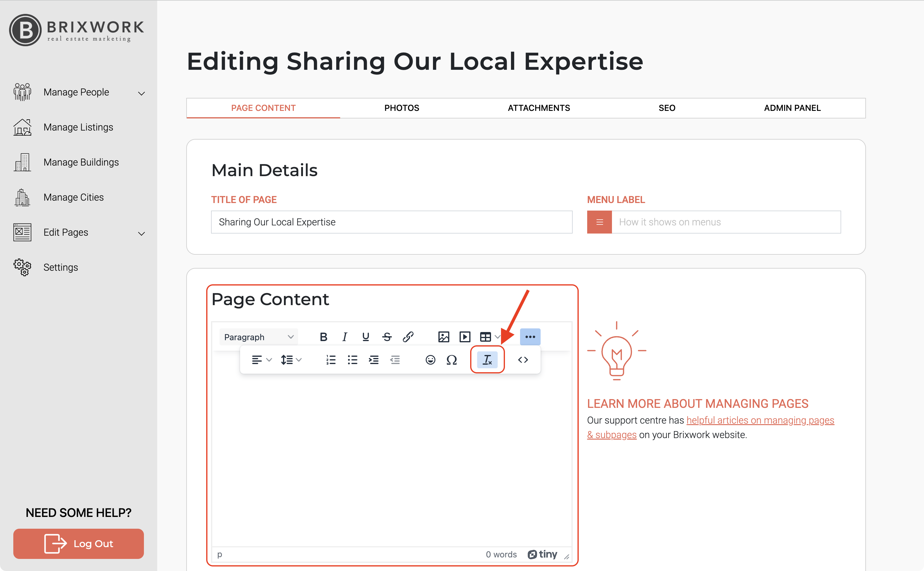Click the underline button
924x571 pixels.
[x=366, y=337]
